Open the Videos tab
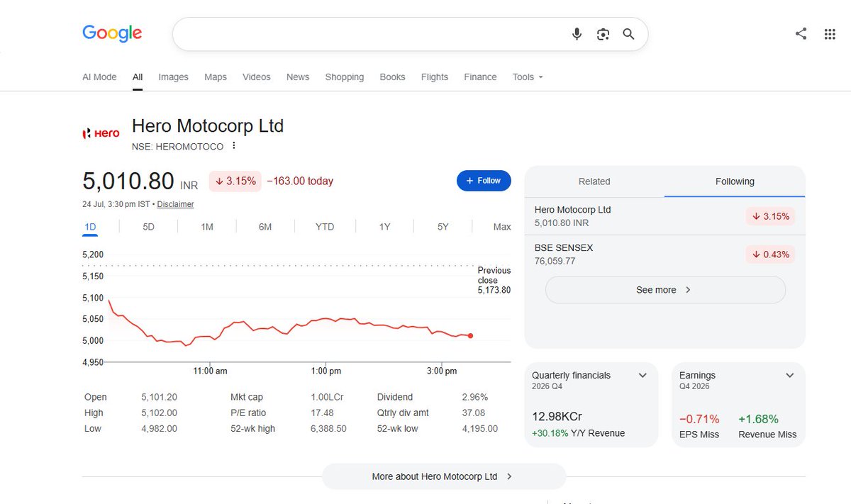Viewport: 851px width, 504px height. [257, 77]
